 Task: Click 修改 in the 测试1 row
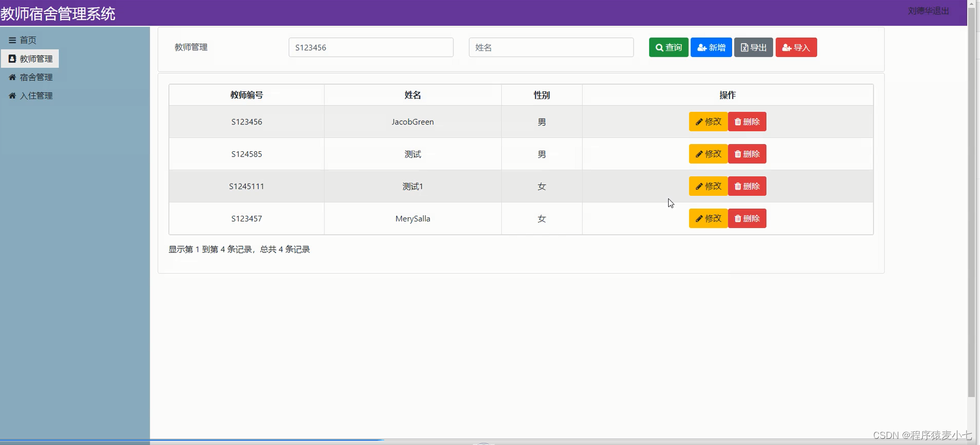[x=708, y=186]
